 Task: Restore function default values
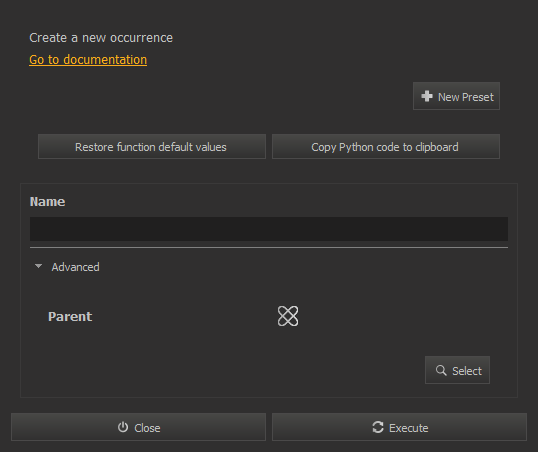[x=152, y=147]
